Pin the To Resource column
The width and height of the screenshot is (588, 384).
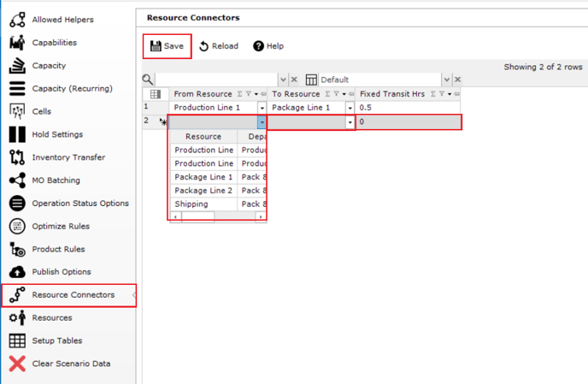click(x=351, y=94)
